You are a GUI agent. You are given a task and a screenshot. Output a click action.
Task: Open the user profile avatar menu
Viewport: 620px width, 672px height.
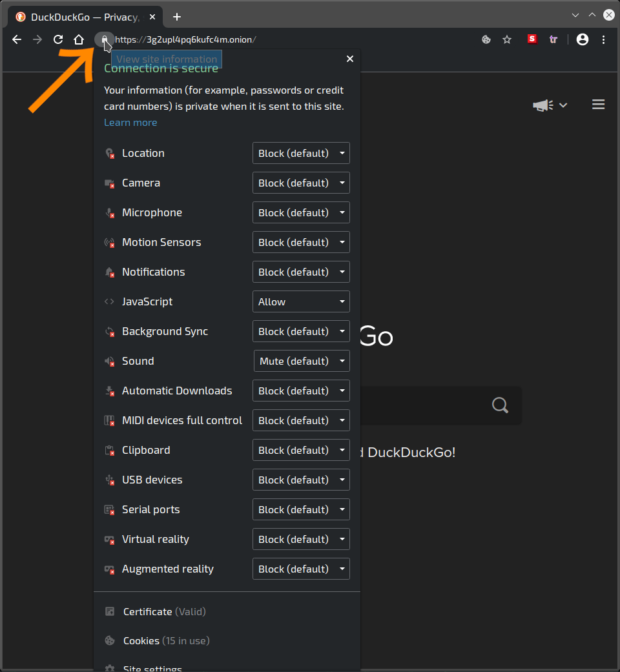[583, 39]
